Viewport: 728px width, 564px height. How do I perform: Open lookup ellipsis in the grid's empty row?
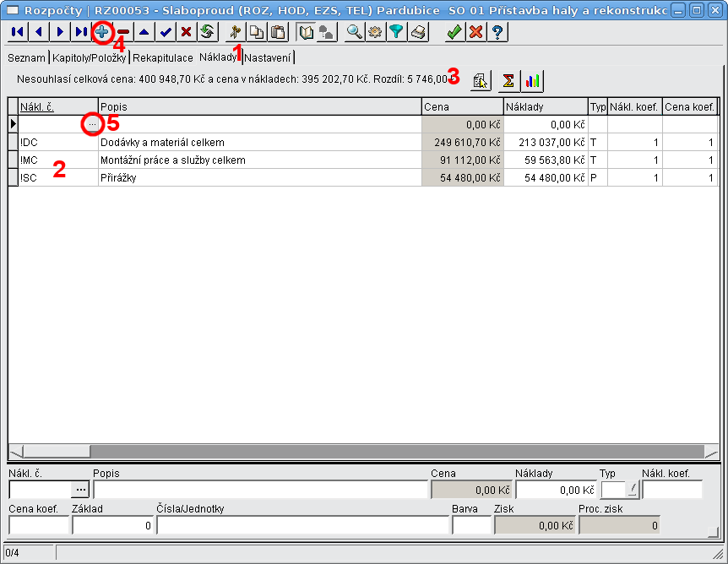click(x=92, y=125)
